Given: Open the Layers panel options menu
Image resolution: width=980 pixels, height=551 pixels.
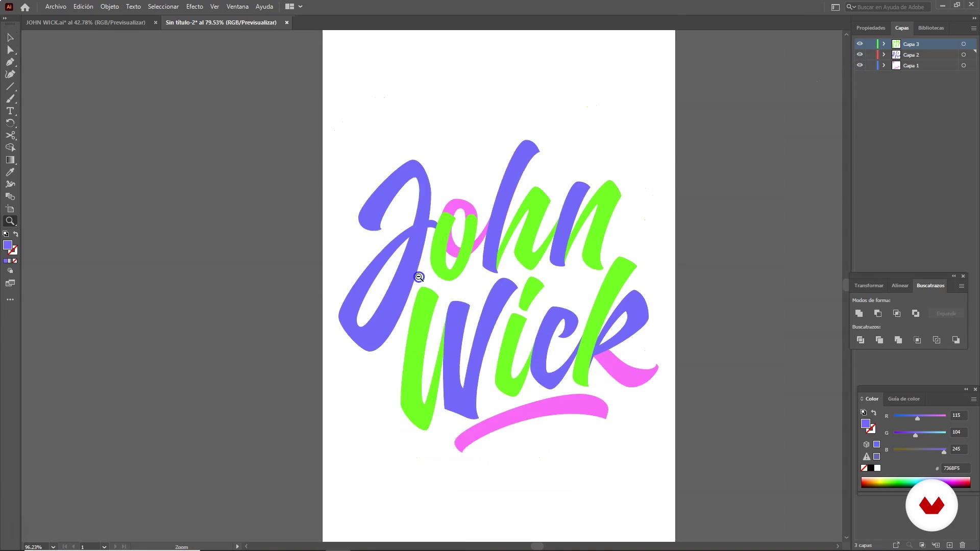Looking at the screenshot, I should 973,28.
